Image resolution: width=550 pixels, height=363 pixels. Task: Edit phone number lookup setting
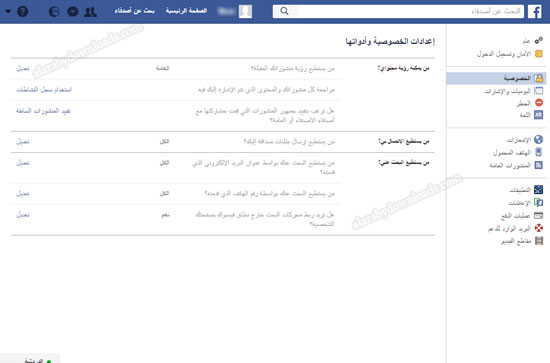[x=23, y=194]
